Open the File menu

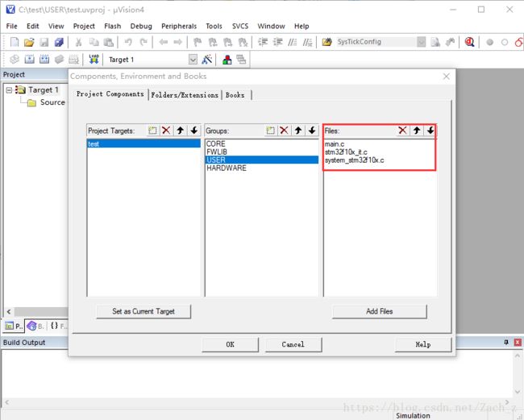12,26
